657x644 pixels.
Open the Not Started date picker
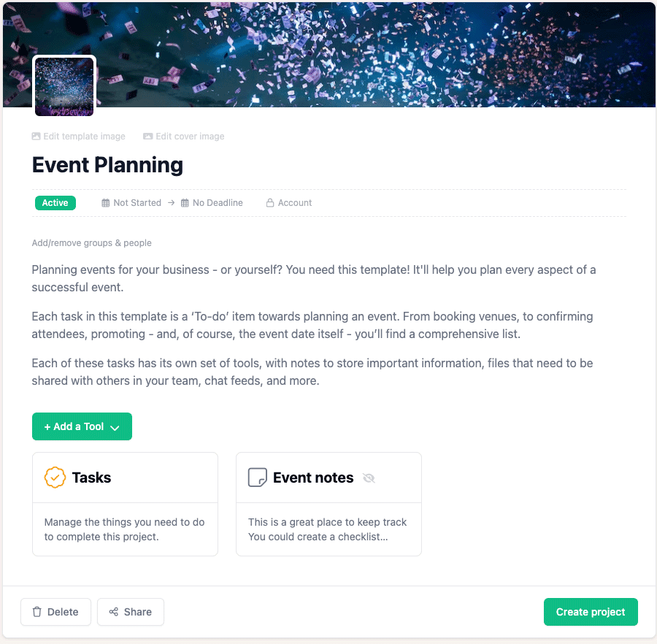coord(137,202)
